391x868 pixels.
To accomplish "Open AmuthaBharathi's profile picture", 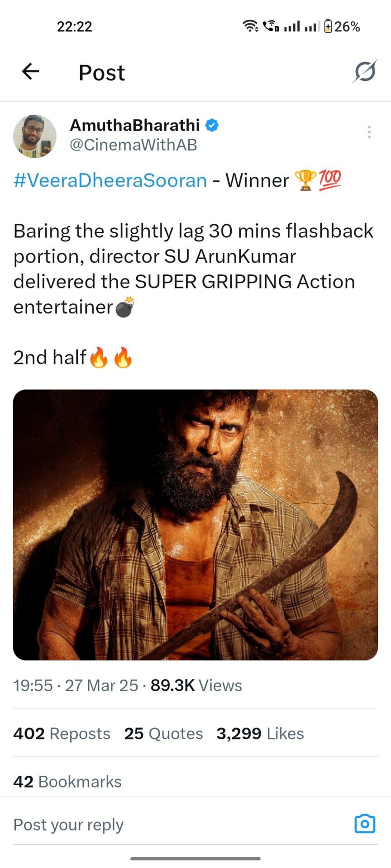I will tap(35, 136).
